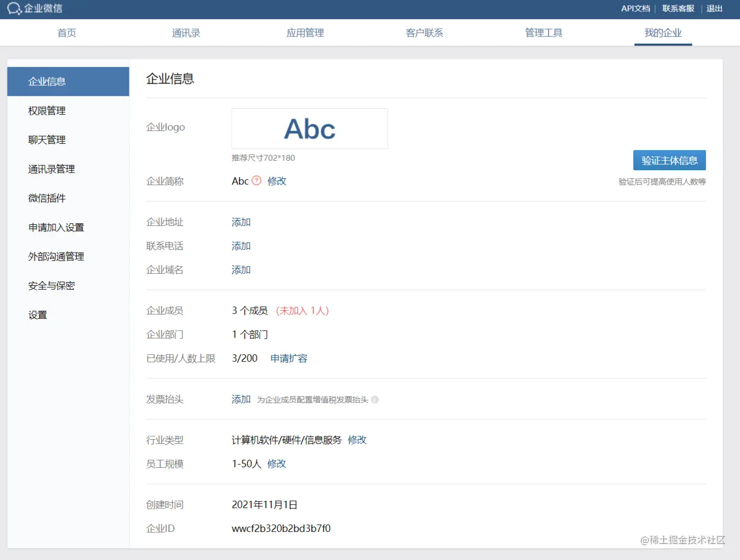Open 通讯录管理 in the sidebar

(68, 169)
